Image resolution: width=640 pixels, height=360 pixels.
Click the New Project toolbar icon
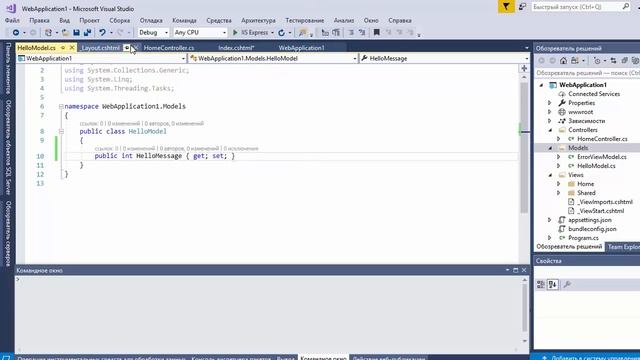click(48, 32)
